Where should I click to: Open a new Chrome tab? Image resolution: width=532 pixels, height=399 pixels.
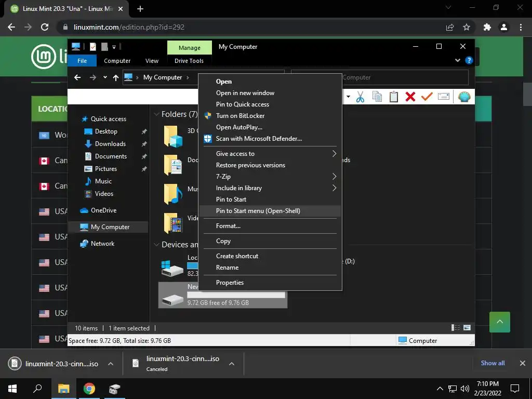[140, 9]
